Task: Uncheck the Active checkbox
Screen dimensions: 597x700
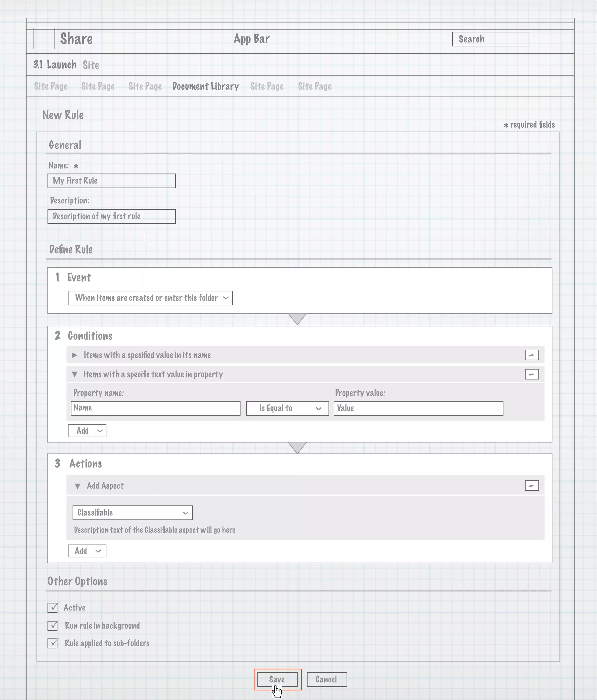Action: coord(53,608)
